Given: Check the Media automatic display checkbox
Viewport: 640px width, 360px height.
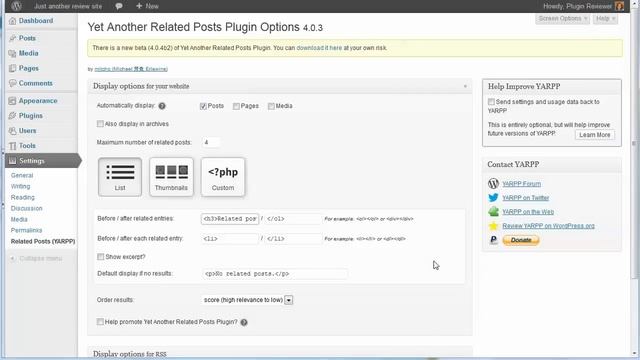Looking at the screenshot, I should (271, 106).
